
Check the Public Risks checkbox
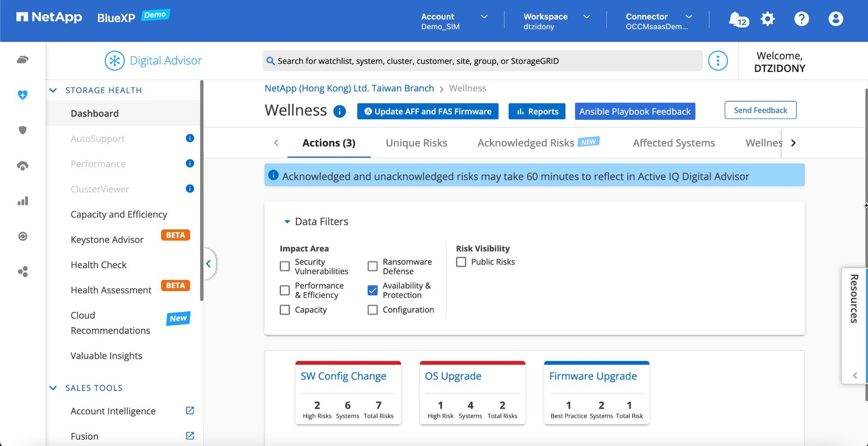pyautogui.click(x=461, y=262)
